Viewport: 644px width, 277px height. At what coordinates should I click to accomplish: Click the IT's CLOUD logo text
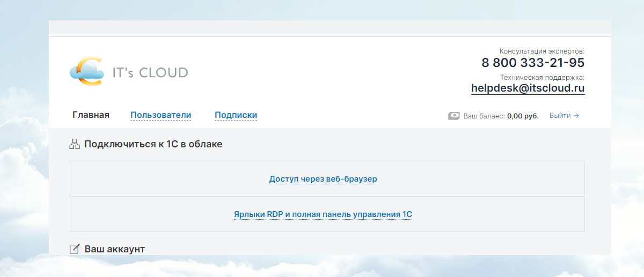pyautogui.click(x=150, y=73)
